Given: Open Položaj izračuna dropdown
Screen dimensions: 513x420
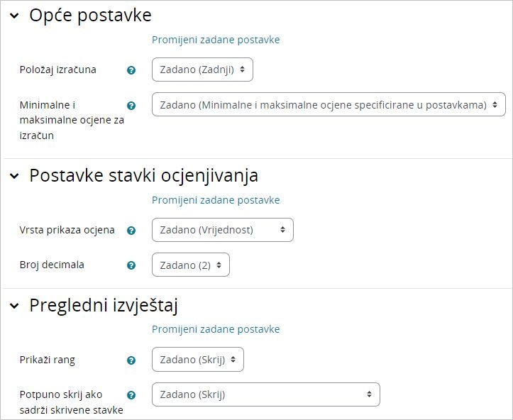Looking at the screenshot, I should click(202, 70).
